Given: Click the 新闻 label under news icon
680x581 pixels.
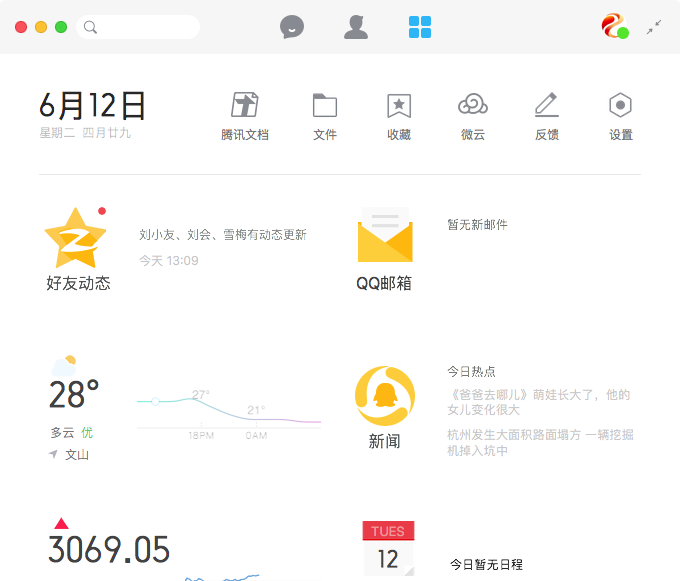Looking at the screenshot, I should (385, 441).
